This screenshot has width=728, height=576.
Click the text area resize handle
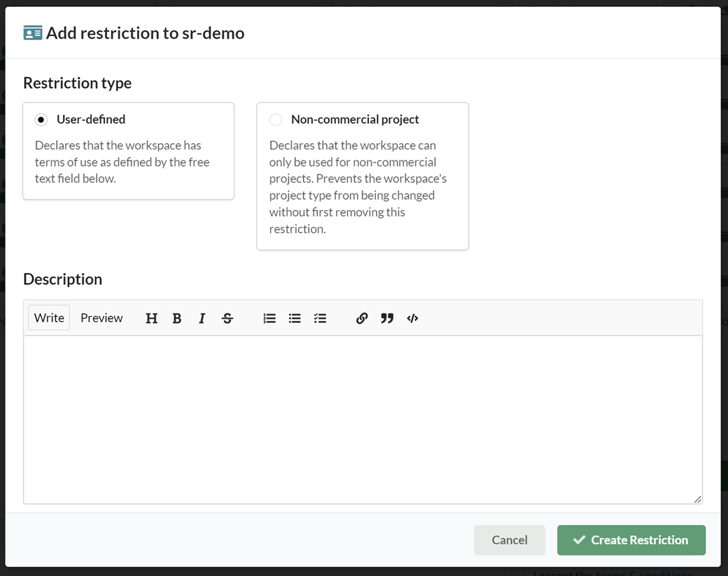coord(698,499)
